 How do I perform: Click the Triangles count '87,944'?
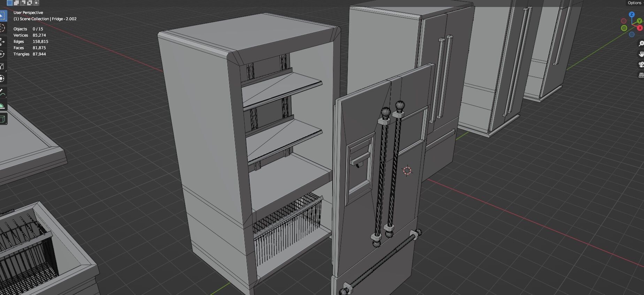pyautogui.click(x=39, y=54)
